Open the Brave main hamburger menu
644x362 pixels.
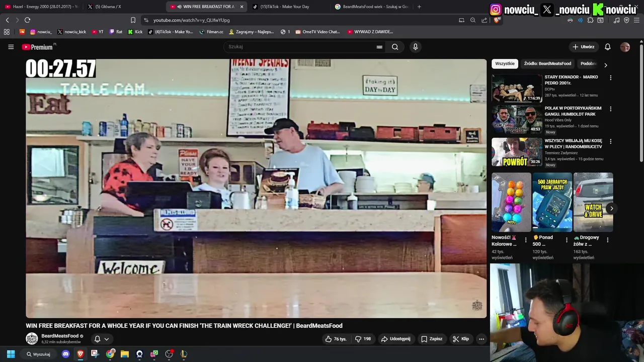click(636, 20)
